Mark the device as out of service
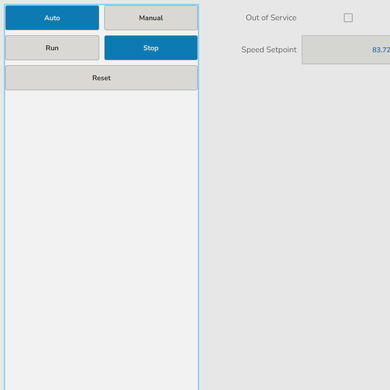Screen dimensions: 390x390 point(348,17)
